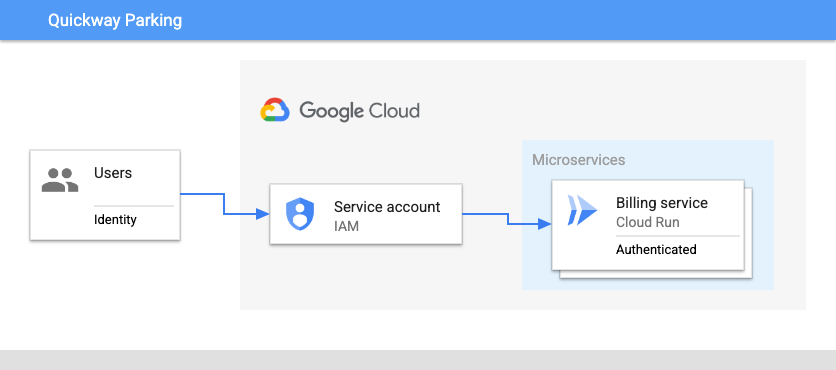Click the IAM shield icon
836x370 pixels.
tap(300, 214)
